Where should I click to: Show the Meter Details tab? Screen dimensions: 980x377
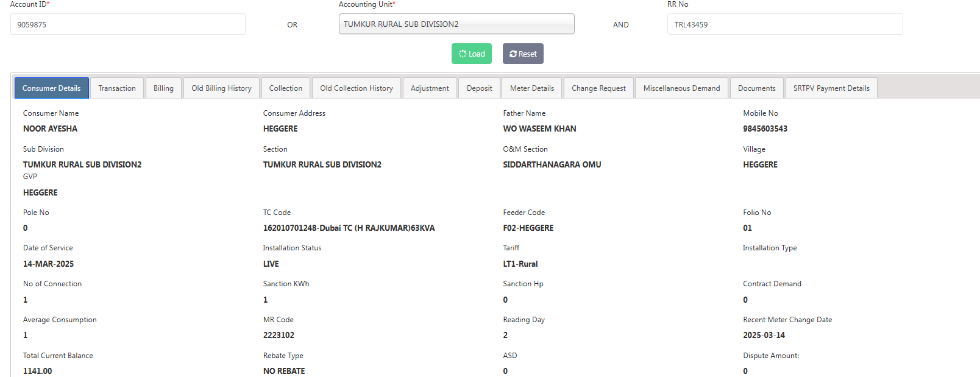click(x=532, y=88)
